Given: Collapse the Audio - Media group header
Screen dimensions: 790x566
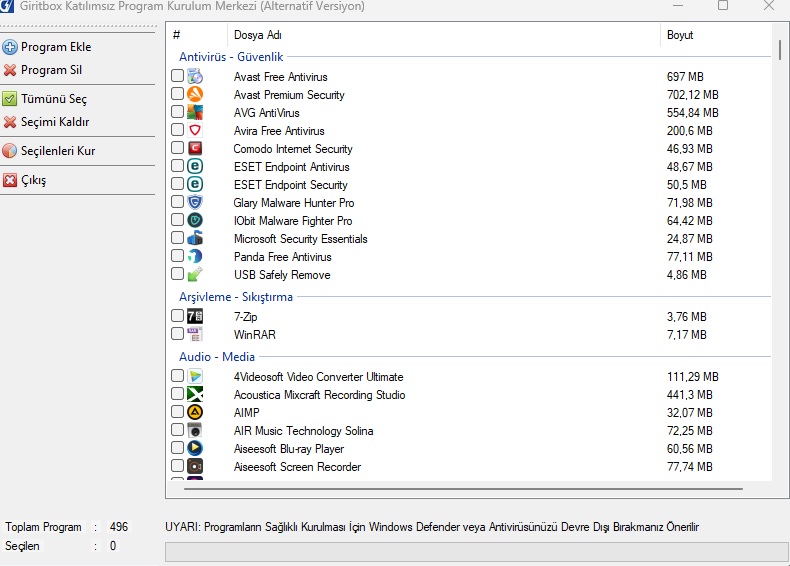Looking at the screenshot, I should click(x=217, y=357).
